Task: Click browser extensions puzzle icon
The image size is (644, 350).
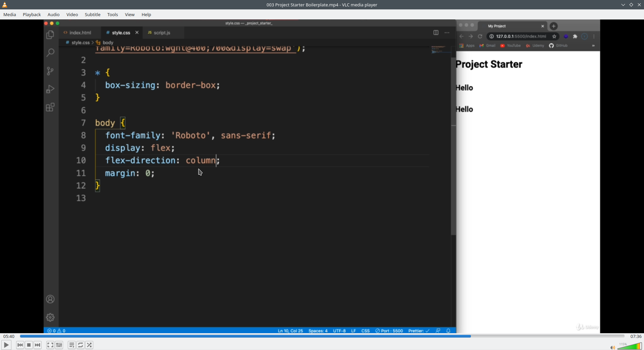Action: pyautogui.click(x=575, y=36)
